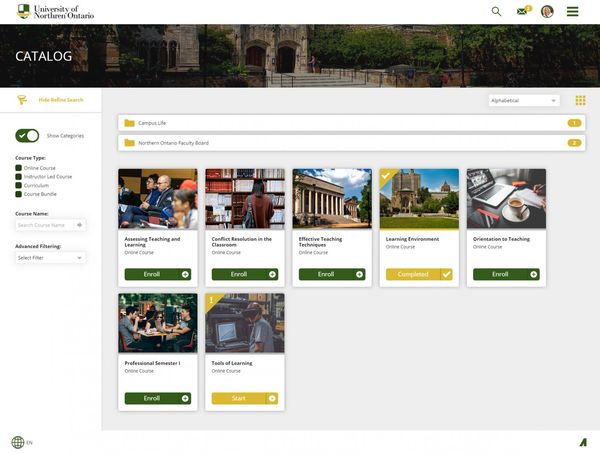Enroll in Conflict Resolution in the Classroom
The height and width of the screenshot is (454, 600).
tap(245, 274)
